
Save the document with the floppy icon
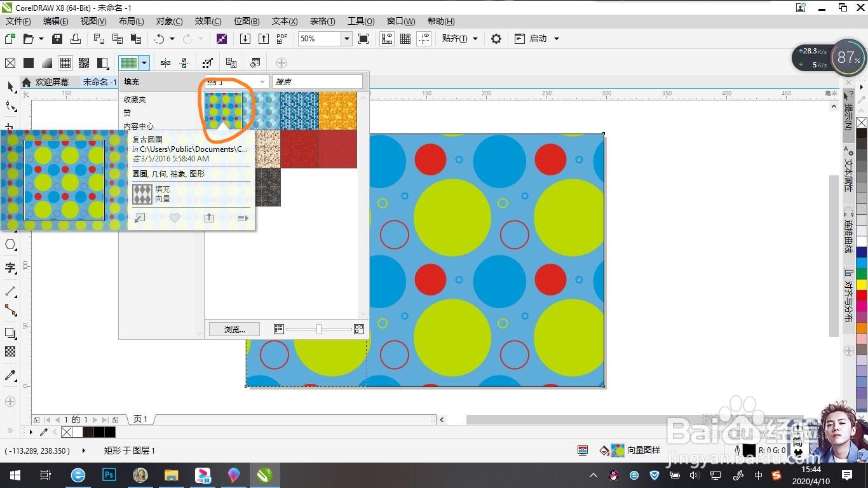[57, 39]
